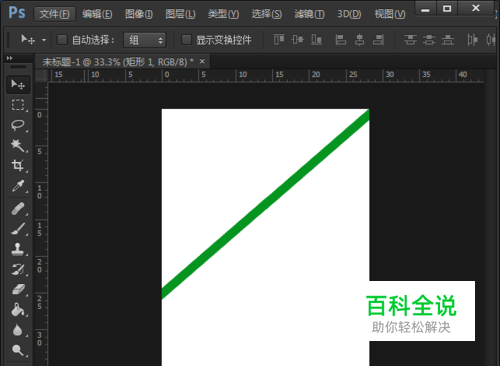
Task: Click Distribute top edges icon
Action: pos(410,40)
